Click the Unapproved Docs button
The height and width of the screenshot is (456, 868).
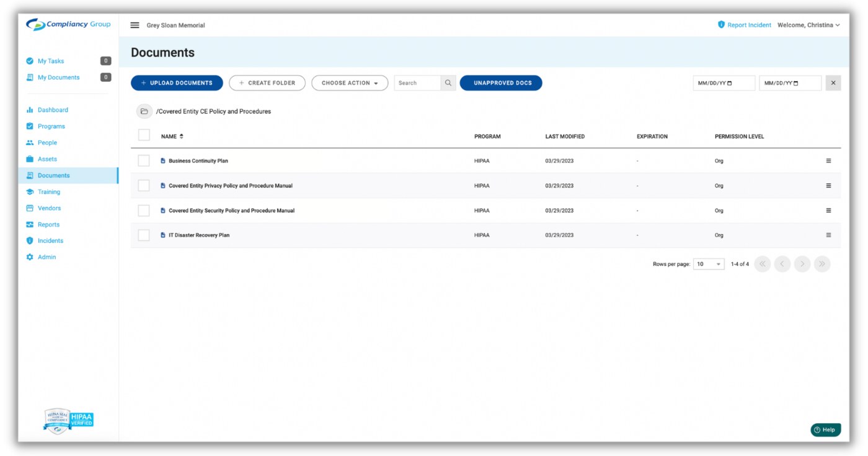(x=501, y=83)
